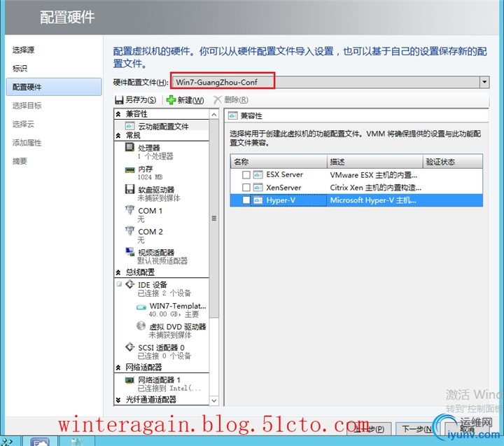Sort by the 名称 column header

pyautogui.click(x=279, y=162)
